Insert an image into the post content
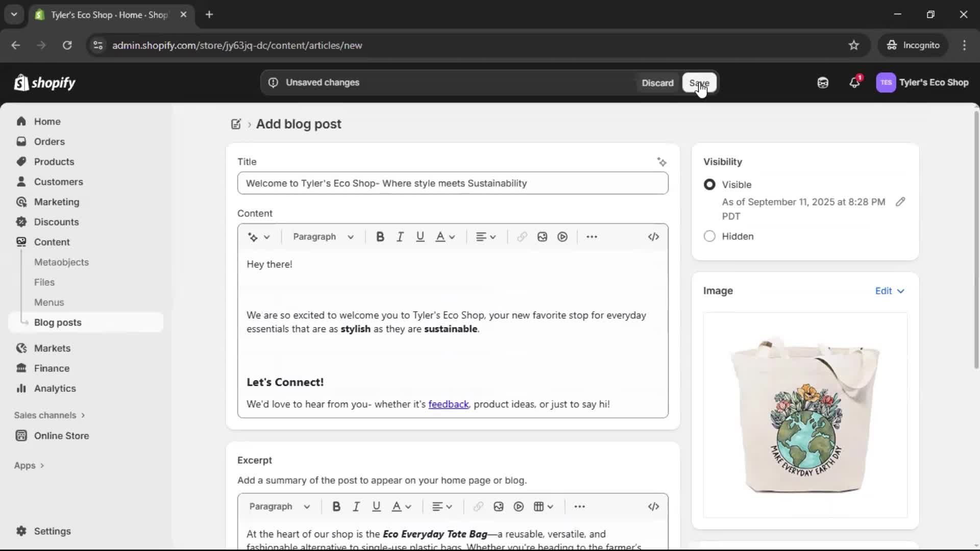 [542, 236]
